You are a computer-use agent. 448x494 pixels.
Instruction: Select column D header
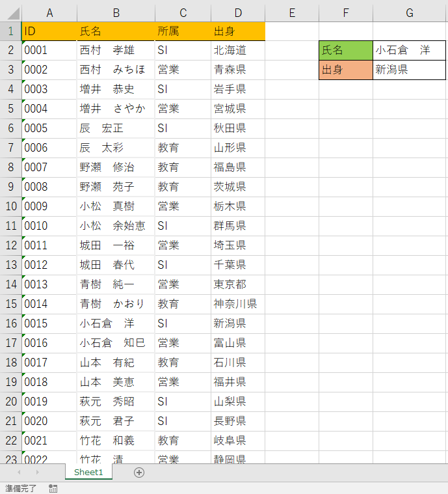[x=238, y=13]
